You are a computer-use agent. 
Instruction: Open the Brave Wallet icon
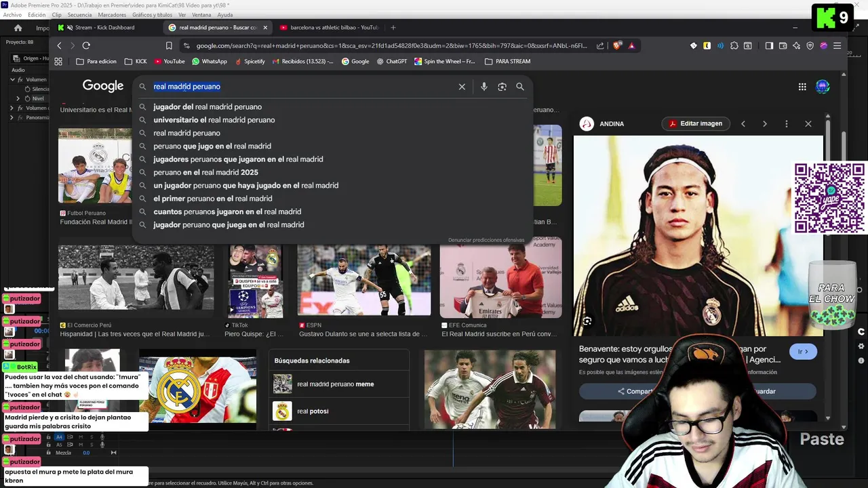click(783, 45)
